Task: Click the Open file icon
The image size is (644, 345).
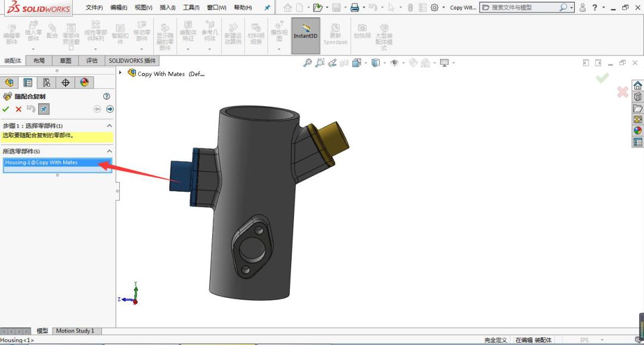Action: point(317,7)
